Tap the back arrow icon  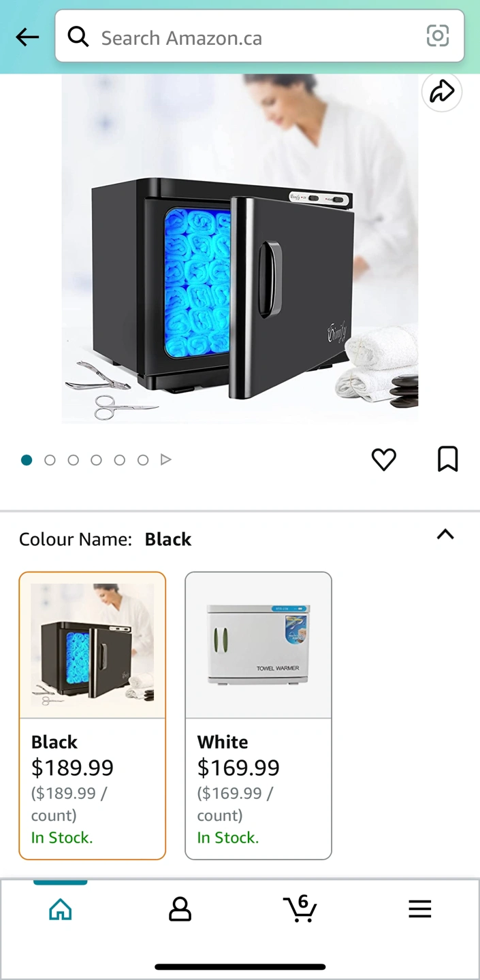[x=27, y=37]
